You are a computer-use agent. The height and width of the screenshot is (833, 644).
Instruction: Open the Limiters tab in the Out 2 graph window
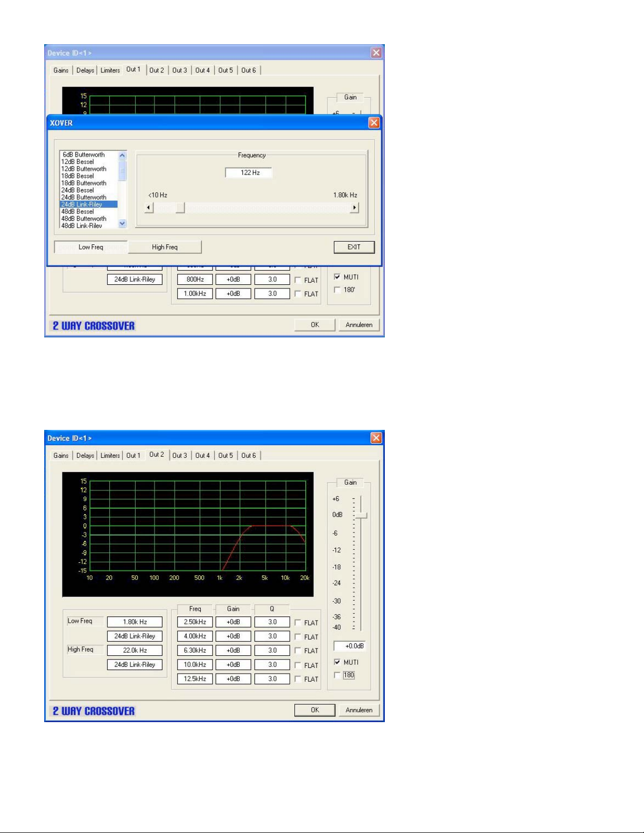pyautogui.click(x=110, y=456)
